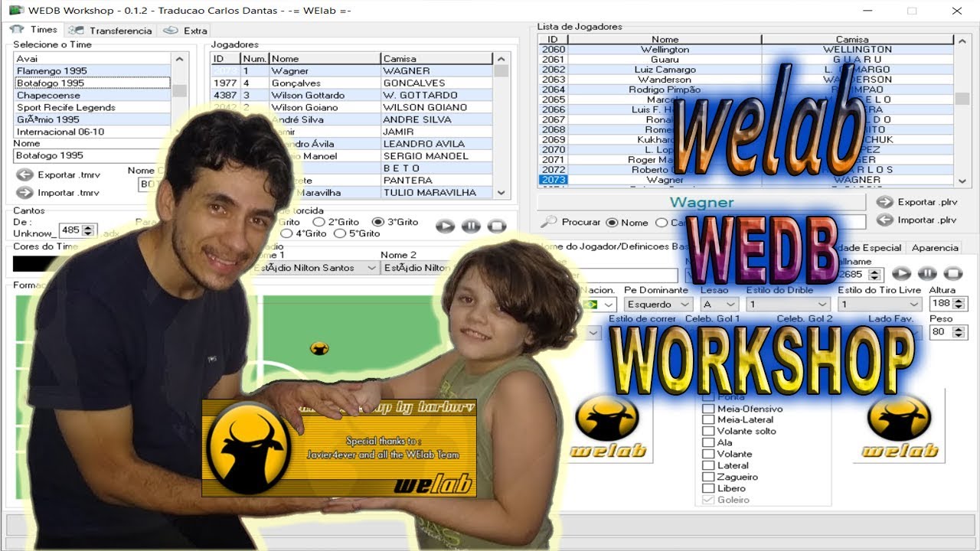
Task: Click the Exportar .plrv arrow icon
Action: pyautogui.click(x=885, y=202)
